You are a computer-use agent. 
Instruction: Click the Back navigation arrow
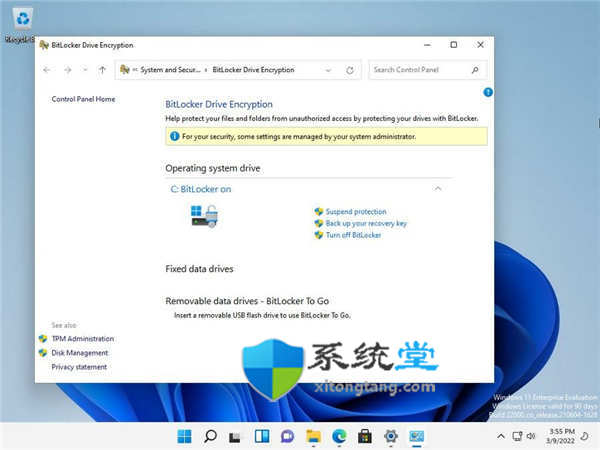pos(47,70)
